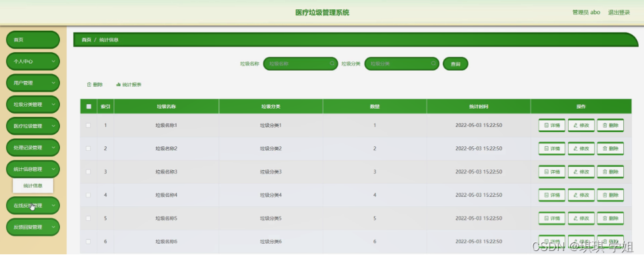The image size is (644, 259).
Task: Click the 管理员 abo account label
Action: click(586, 12)
